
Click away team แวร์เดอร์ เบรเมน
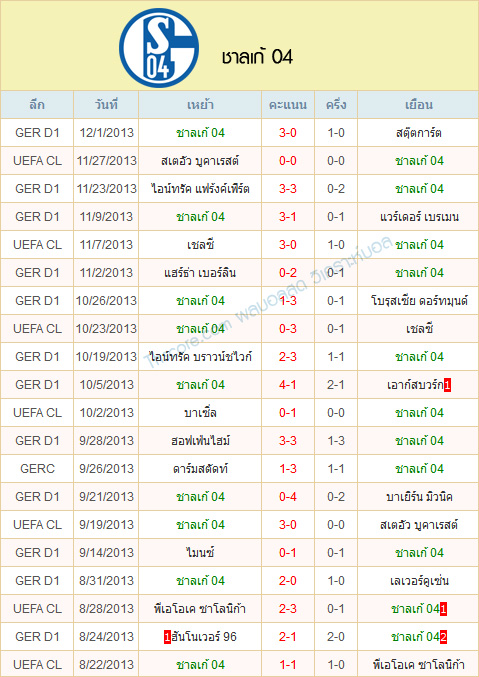(x=419, y=217)
